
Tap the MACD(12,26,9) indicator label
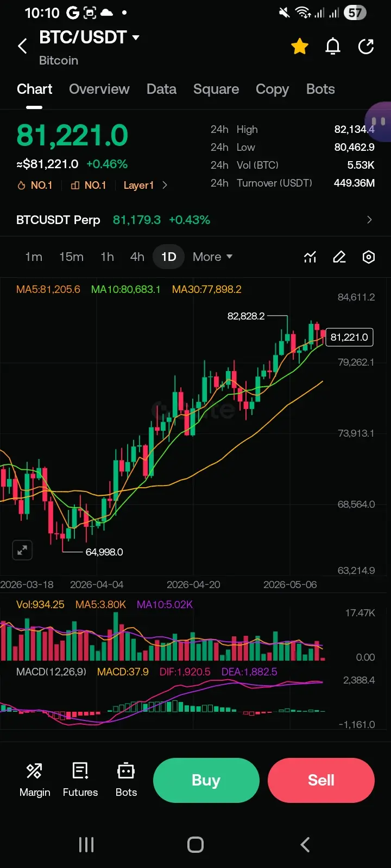point(51,672)
